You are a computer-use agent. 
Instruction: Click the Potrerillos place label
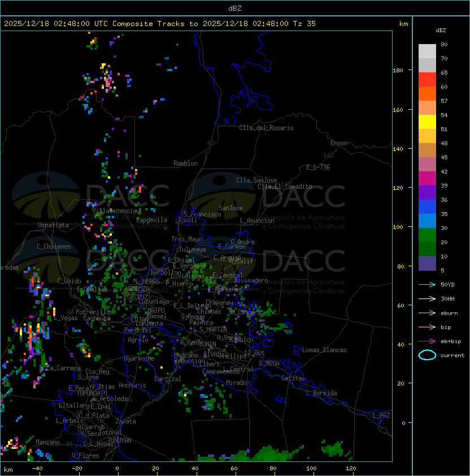tap(94, 312)
